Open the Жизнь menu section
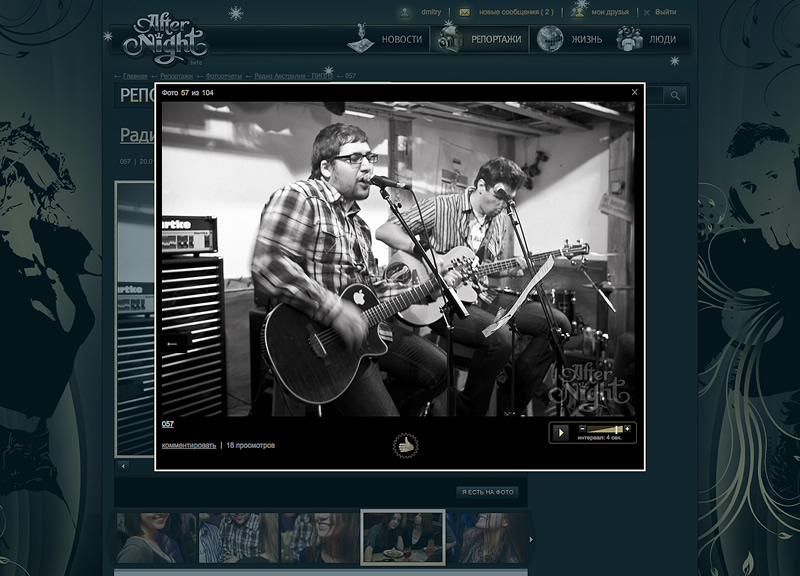800x576 pixels. tap(587, 39)
